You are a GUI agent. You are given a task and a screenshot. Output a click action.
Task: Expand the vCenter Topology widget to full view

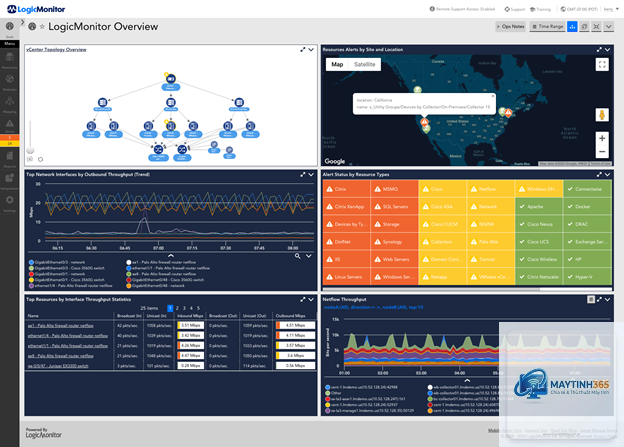[x=303, y=50]
